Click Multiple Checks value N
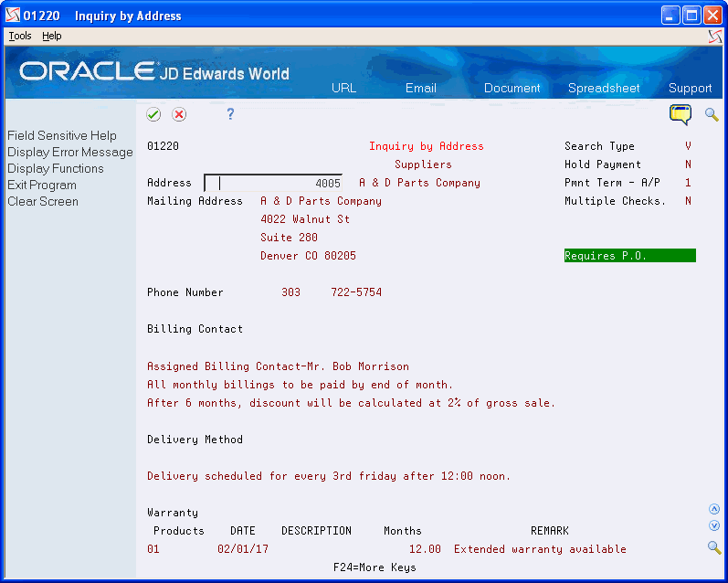This screenshot has height=583, width=728. point(688,201)
